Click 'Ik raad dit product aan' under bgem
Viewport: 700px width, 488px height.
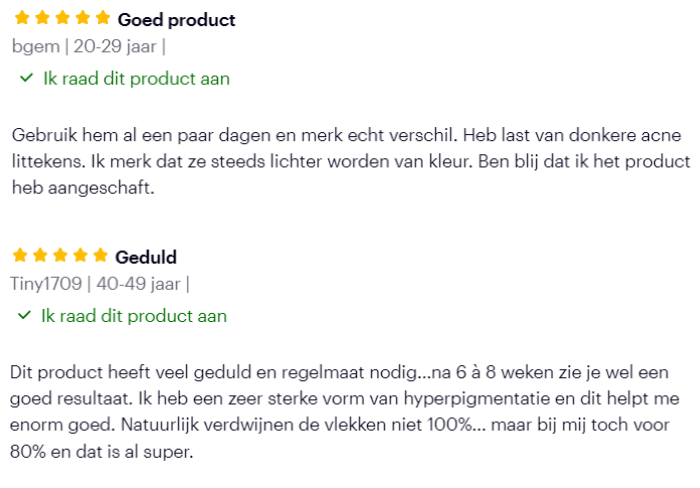[x=136, y=79]
